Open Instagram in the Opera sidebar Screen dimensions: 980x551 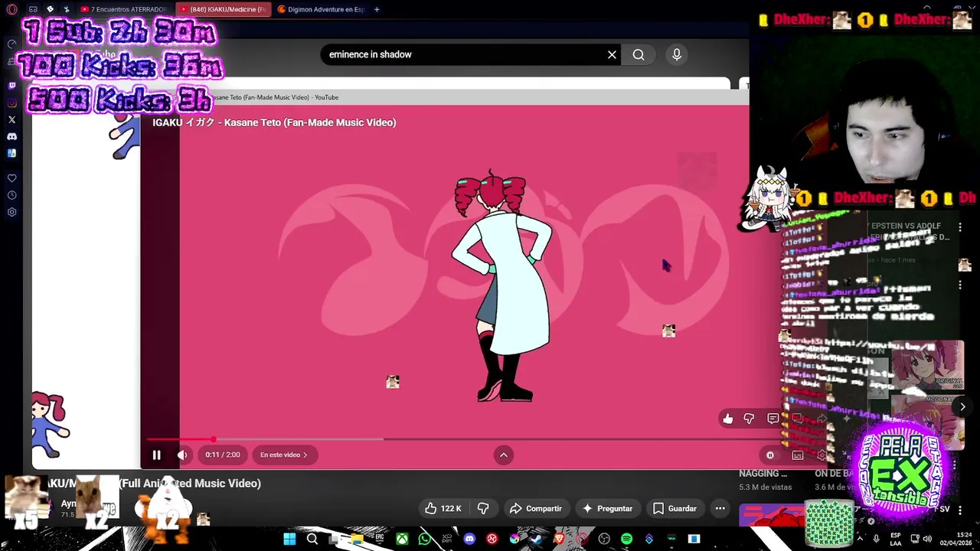pos(11,103)
